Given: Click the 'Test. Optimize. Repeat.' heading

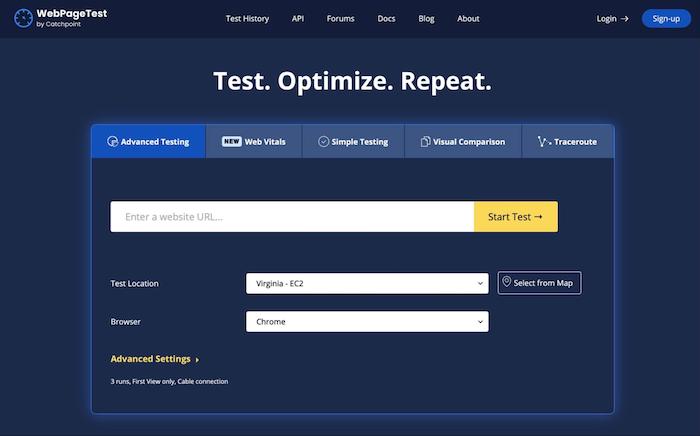Looking at the screenshot, I should 352,81.
